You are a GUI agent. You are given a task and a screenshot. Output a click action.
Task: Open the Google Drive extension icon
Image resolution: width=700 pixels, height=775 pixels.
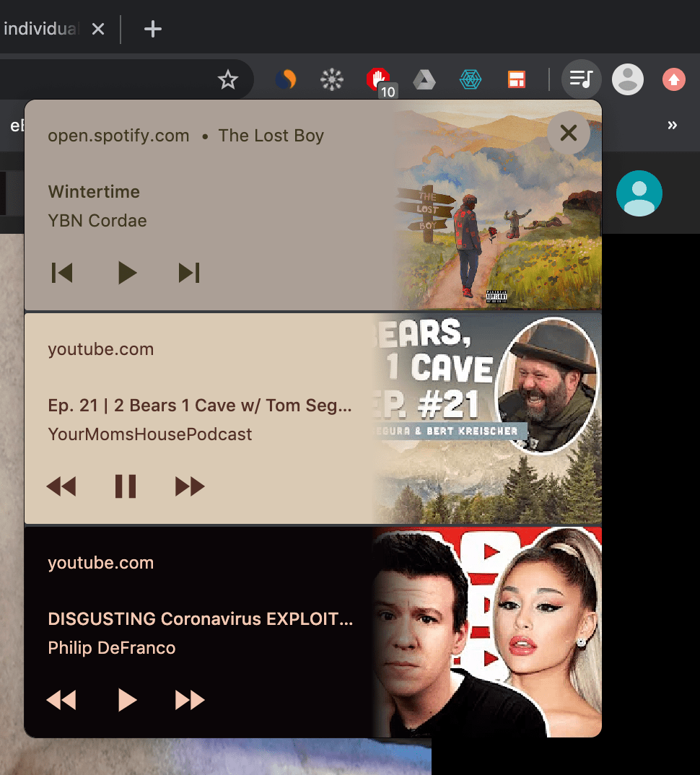click(424, 79)
